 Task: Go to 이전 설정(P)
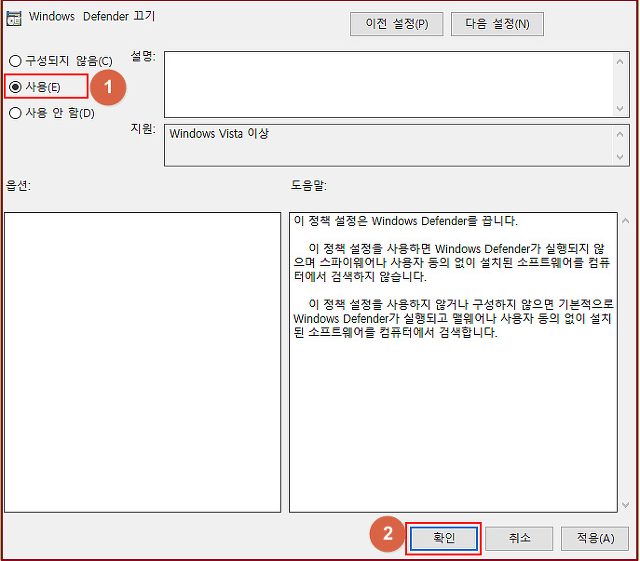coord(396,24)
